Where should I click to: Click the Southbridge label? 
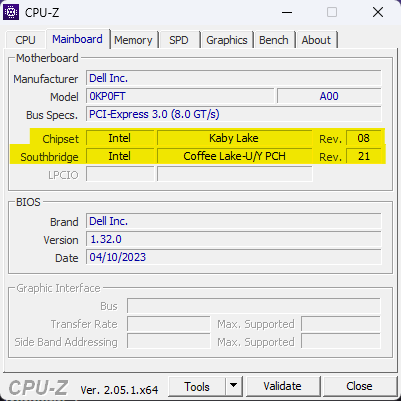[49, 157]
